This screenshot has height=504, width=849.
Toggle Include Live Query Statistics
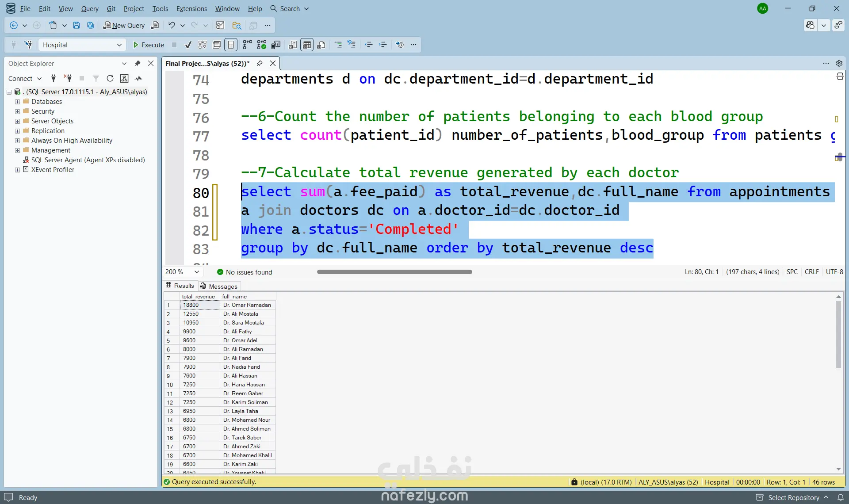(262, 45)
